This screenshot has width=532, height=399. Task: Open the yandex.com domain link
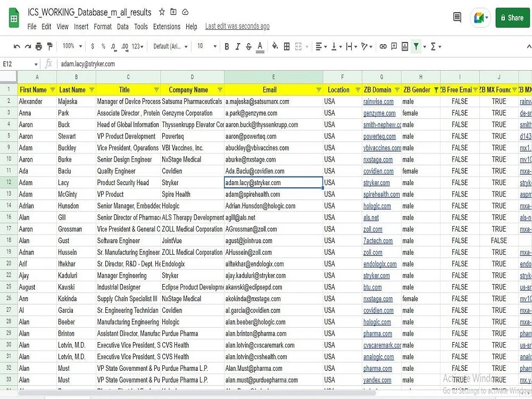[x=377, y=380]
